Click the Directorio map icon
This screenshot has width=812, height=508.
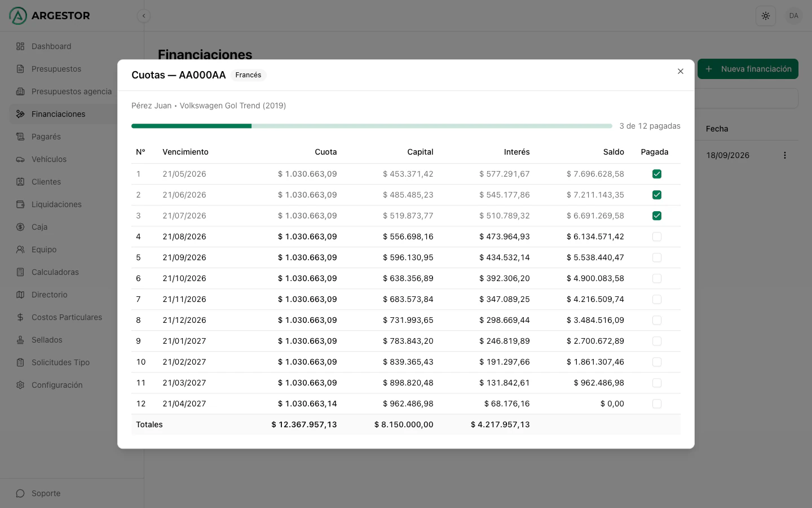20,295
